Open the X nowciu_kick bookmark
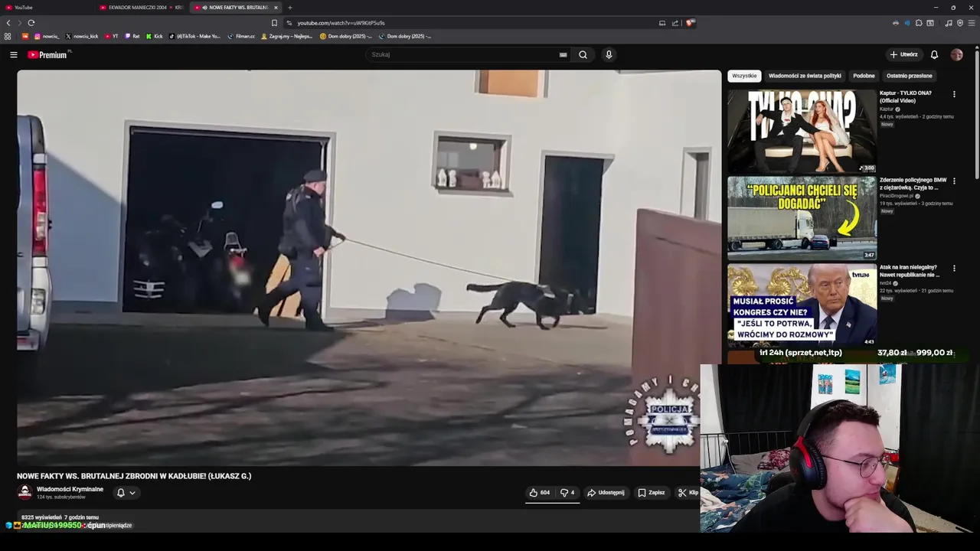 click(x=82, y=36)
